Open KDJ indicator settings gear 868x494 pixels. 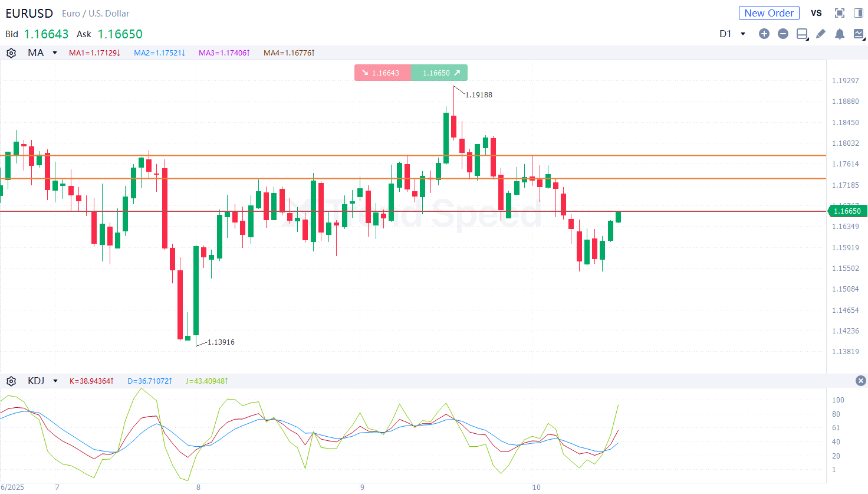coord(11,381)
